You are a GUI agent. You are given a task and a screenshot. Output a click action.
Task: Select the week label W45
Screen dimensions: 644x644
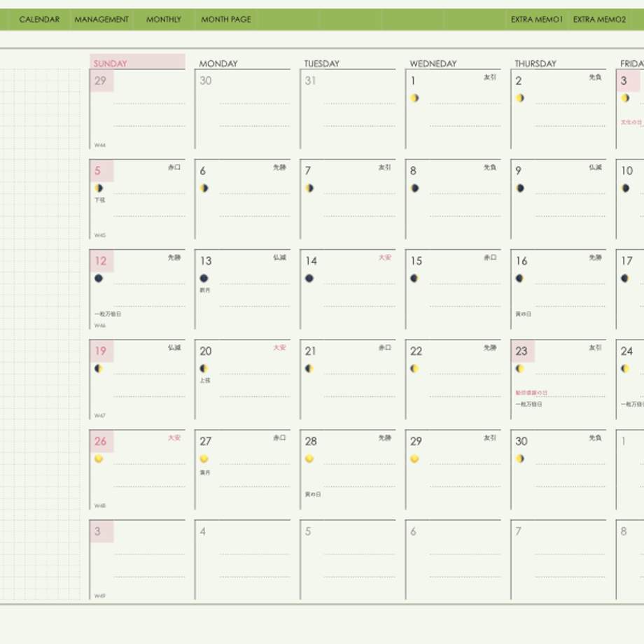100,235
